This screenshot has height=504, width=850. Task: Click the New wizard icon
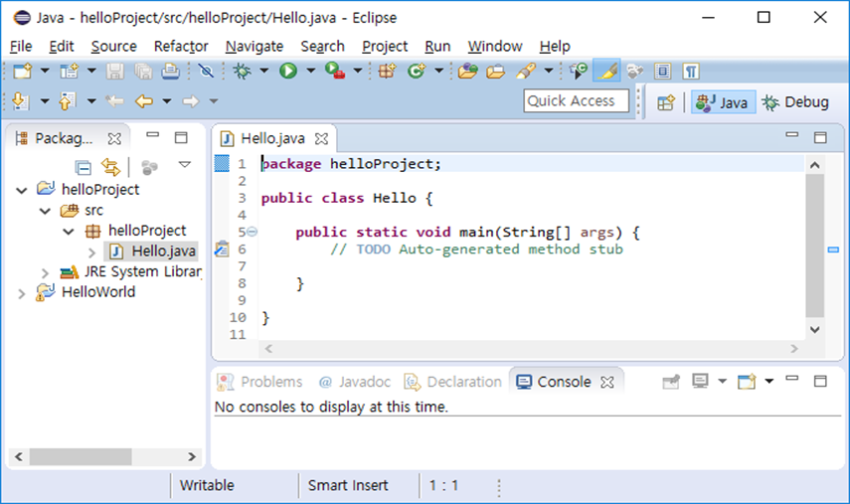pos(22,71)
